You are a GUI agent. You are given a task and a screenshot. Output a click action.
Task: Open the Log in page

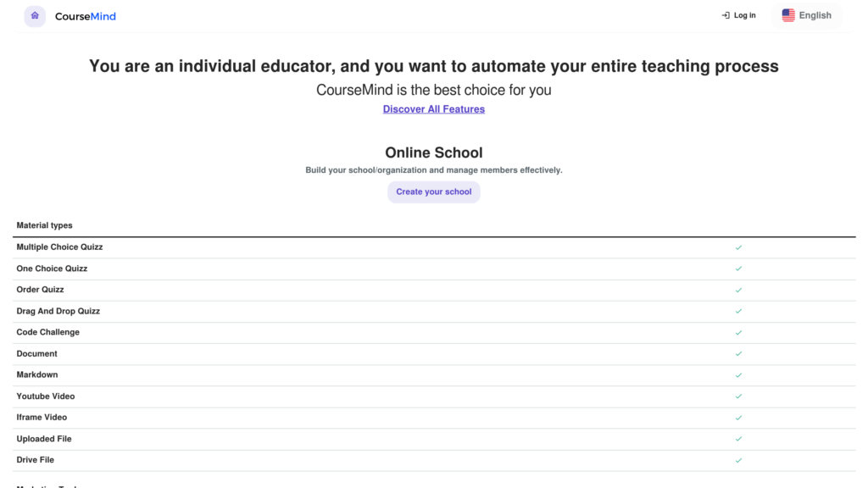(738, 15)
